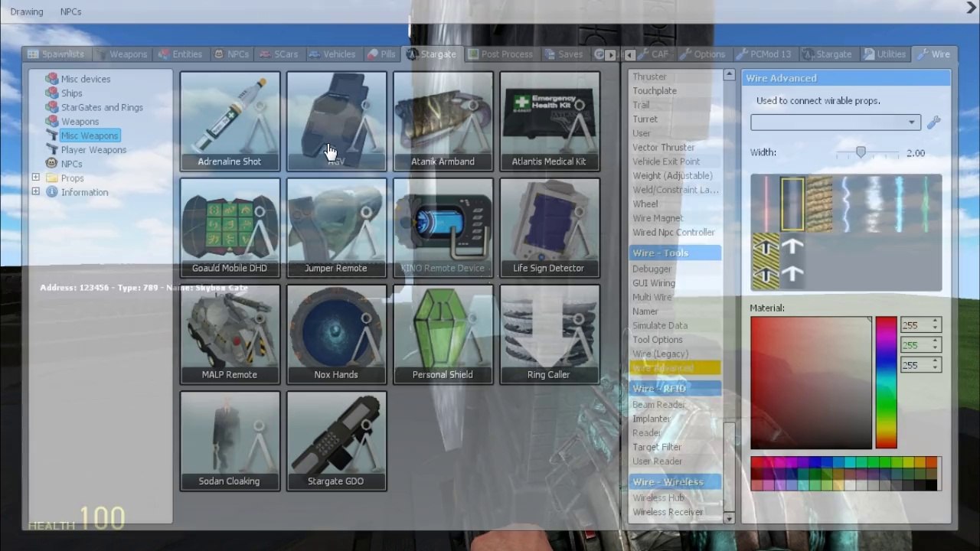Click the red value input field

(916, 325)
